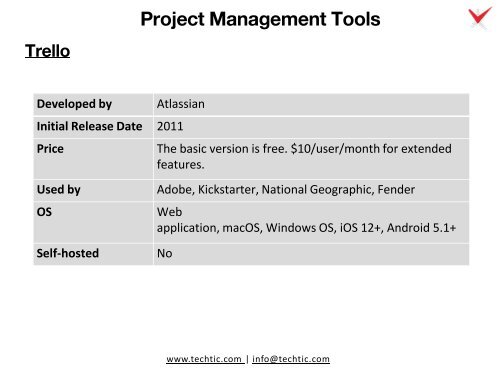Click the Android 5.1+ text

421,228
